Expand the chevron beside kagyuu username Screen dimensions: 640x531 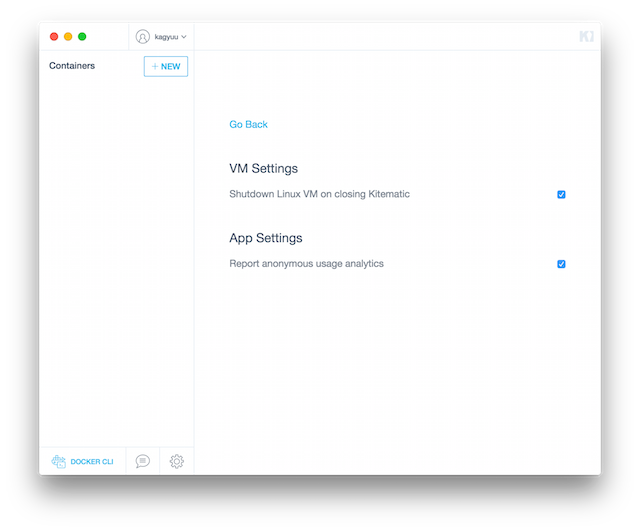coord(184,37)
